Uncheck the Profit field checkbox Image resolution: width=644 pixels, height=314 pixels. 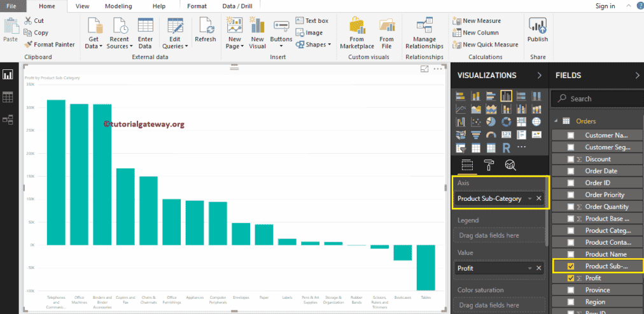click(x=571, y=278)
